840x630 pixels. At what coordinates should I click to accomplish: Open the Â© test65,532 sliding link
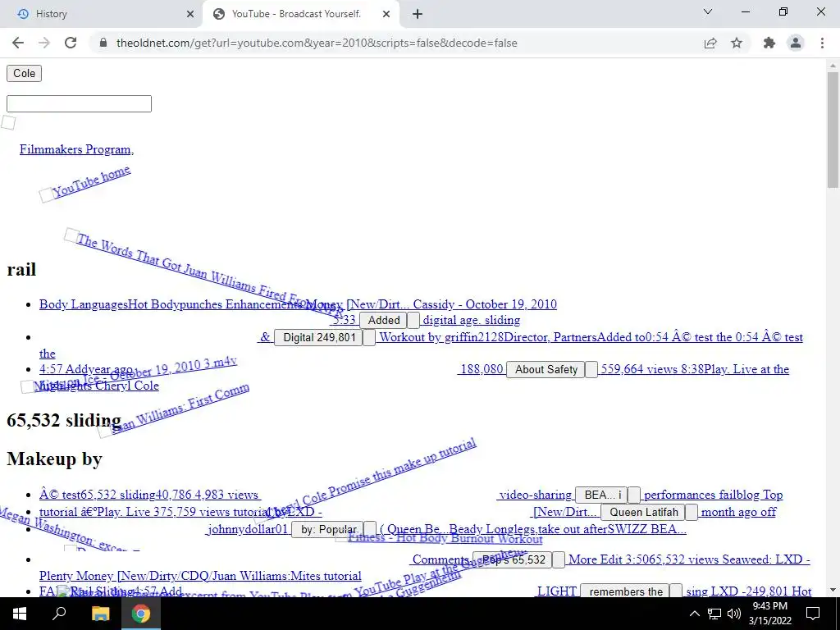[150, 495]
